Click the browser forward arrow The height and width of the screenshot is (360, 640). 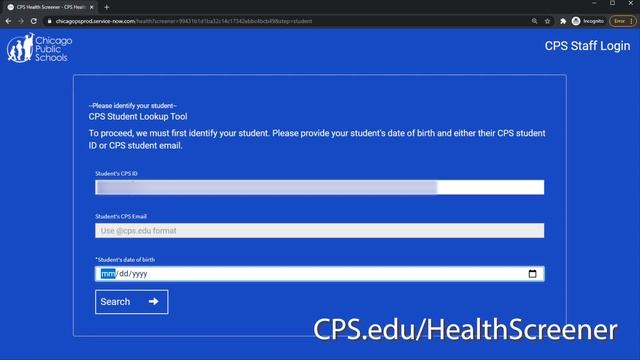(21, 21)
